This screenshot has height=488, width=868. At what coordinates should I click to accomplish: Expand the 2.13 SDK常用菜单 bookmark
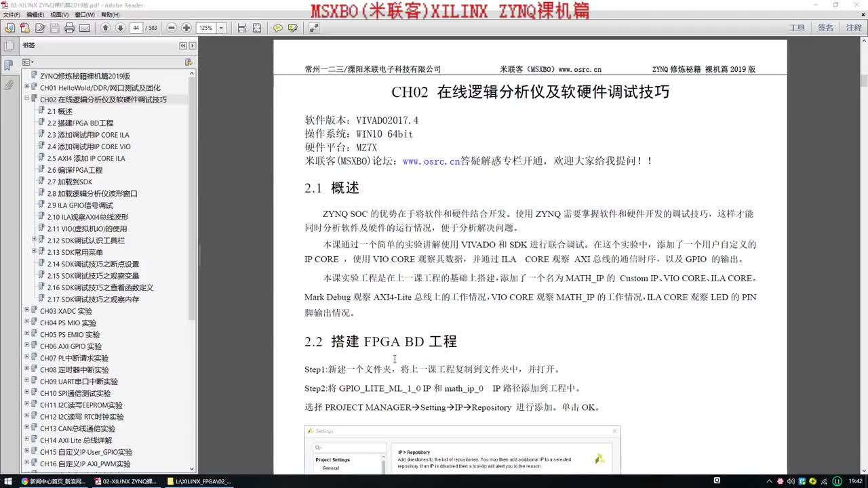34,251
